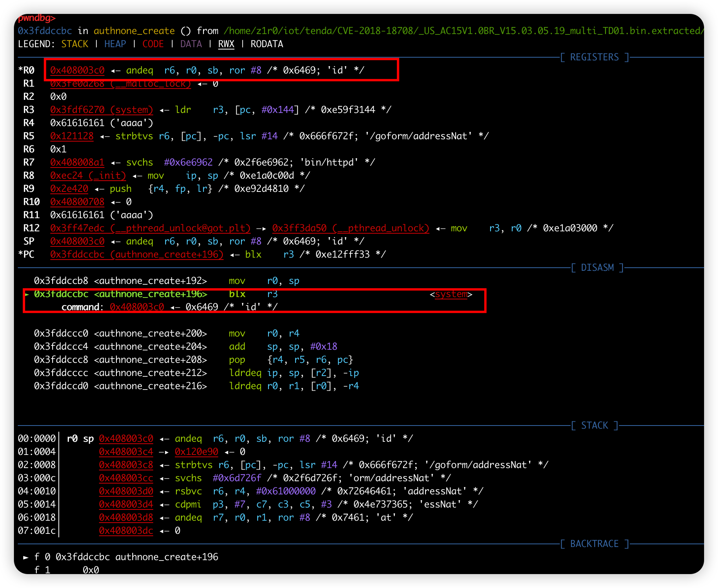Click the pwndbg> prompt at top
The height and width of the screenshot is (588, 718).
point(37,18)
